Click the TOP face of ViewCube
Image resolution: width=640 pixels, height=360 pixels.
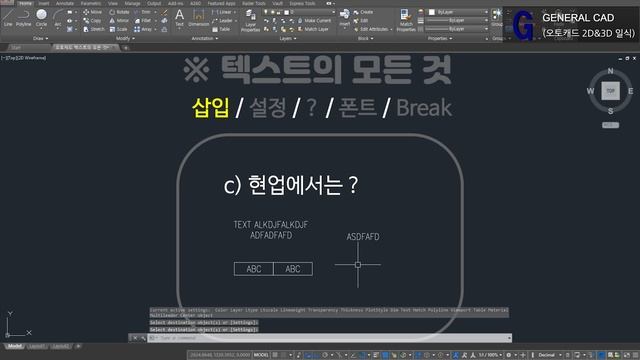610,91
